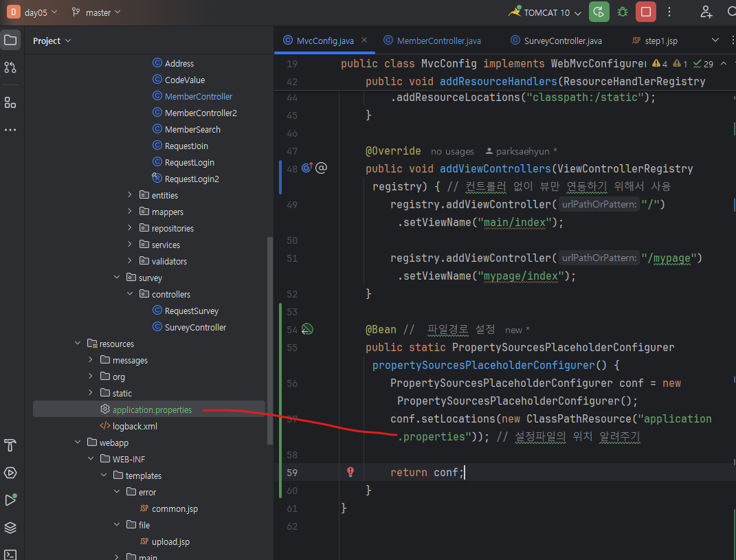Image resolution: width=736 pixels, height=560 pixels.
Task: Click the project tree vertical scrollbar
Action: point(270,340)
